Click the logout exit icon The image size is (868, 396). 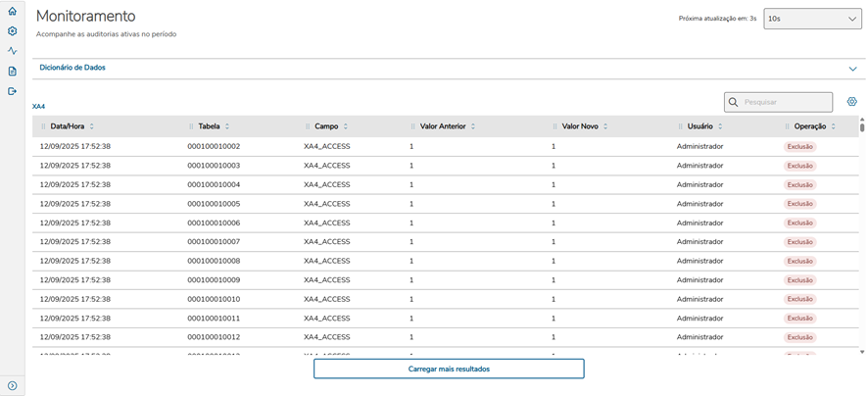tap(12, 91)
